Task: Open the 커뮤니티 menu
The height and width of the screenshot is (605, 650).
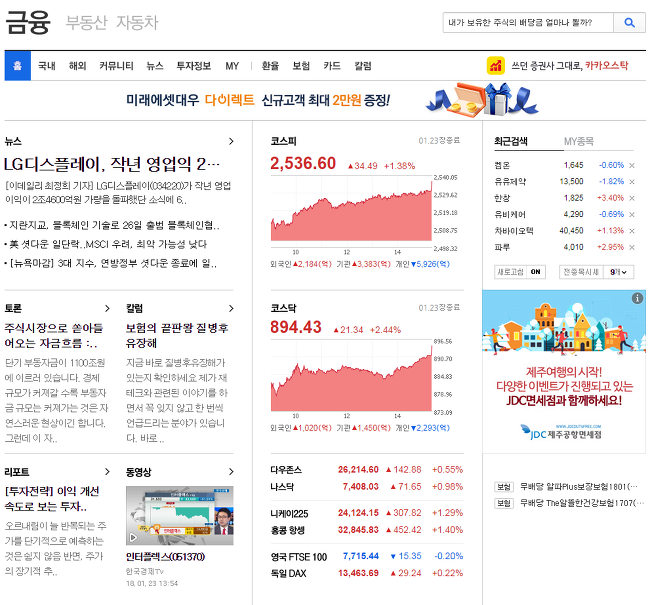Action: point(116,66)
